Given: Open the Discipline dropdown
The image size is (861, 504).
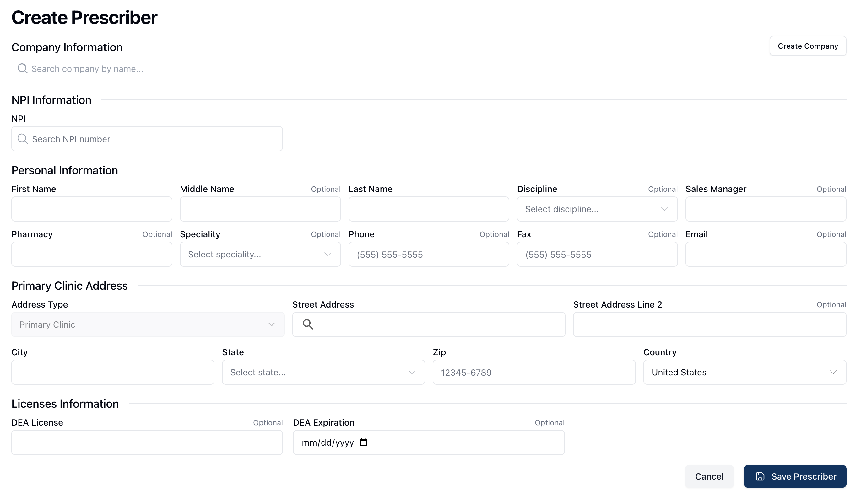Looking at the screenshot, I should click(597, 209).
